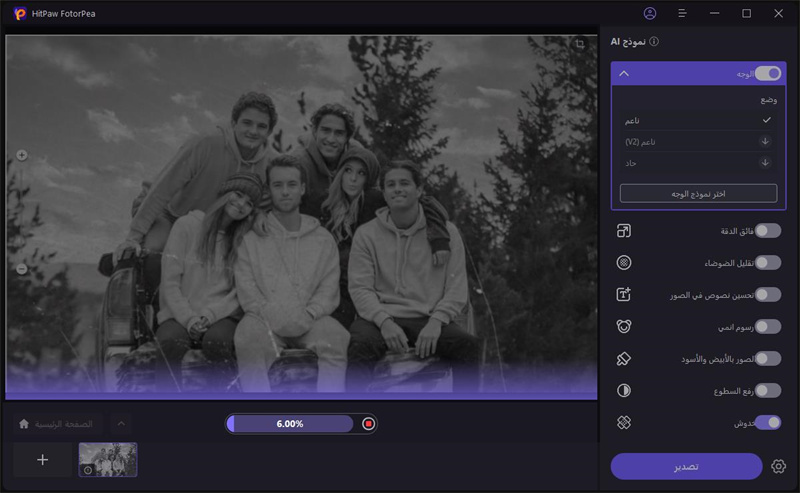Click the anime bear icon beside رسوم انمي
Image resolution: width=800 pixels, height=493 pixels.
(x=623, y=327)
